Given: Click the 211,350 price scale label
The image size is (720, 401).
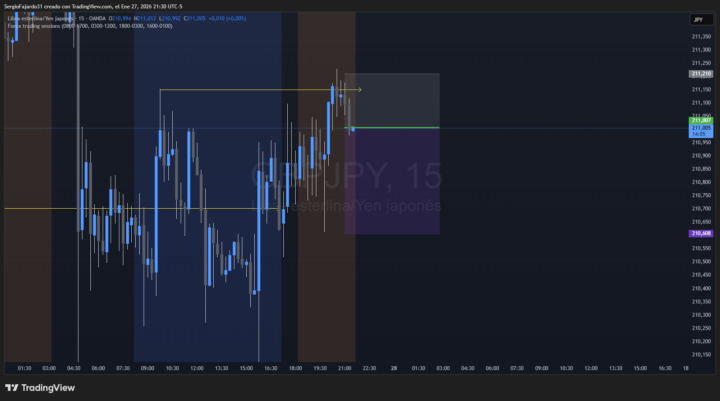Looking at the screenshot, I should (701, 36).
